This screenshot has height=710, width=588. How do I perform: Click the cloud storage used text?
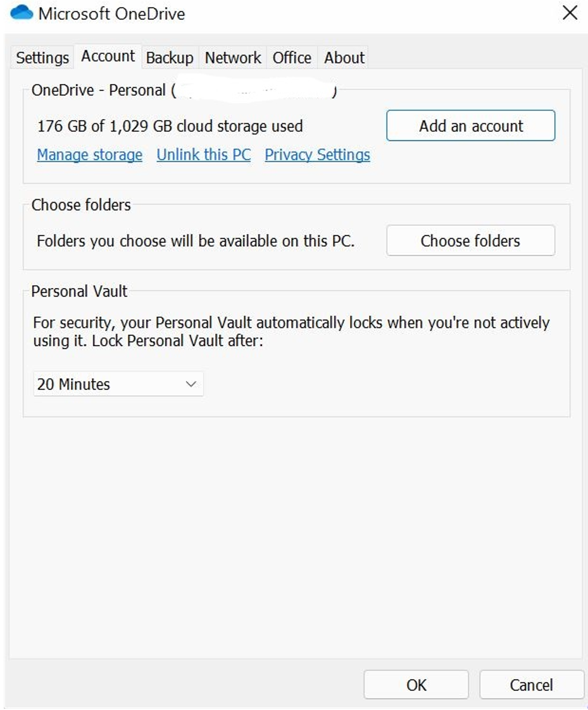(170, 126)
